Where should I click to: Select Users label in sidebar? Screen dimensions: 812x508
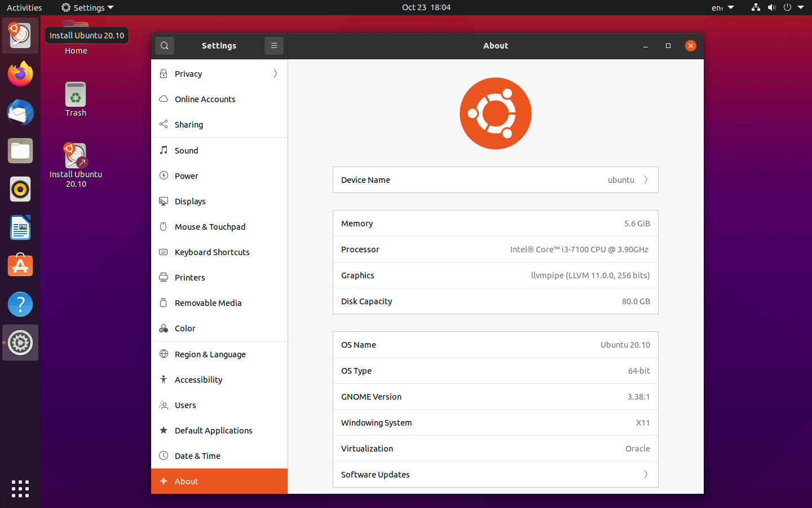tap(186, 405)
